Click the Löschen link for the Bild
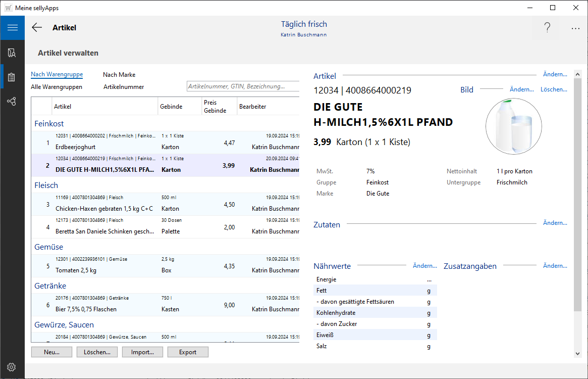 pos(553,89)
